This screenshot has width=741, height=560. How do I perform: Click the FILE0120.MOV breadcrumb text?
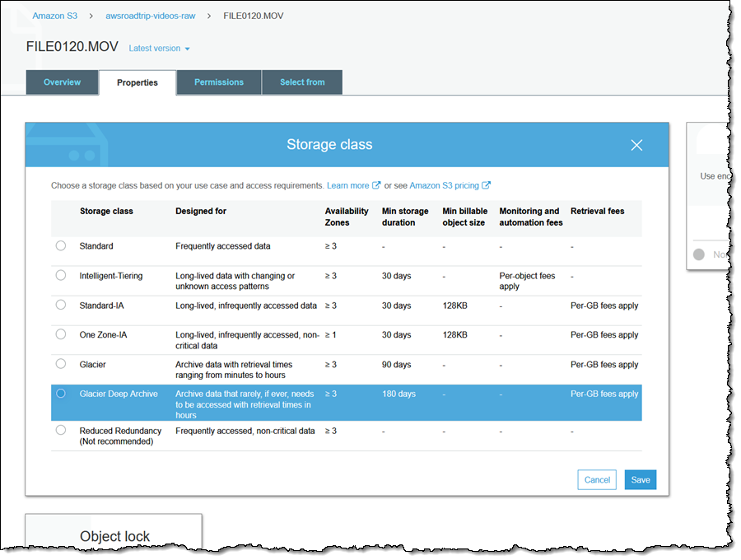coord(254,16)
